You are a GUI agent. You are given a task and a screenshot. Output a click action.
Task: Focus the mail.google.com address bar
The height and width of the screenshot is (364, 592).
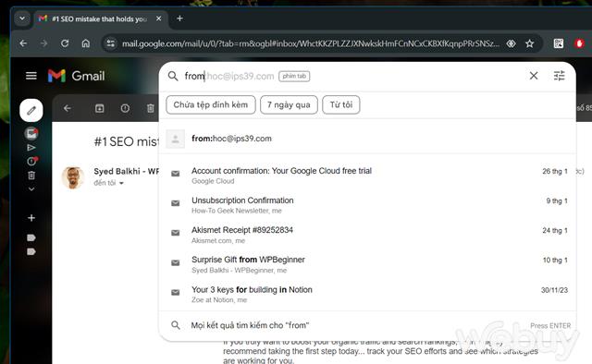[x=310, y=43]
